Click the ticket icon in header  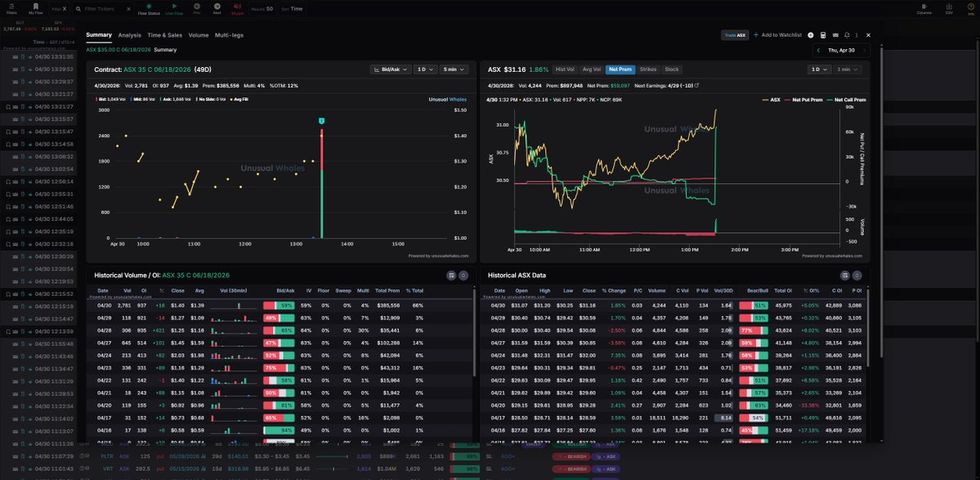[x=835, y=36]
